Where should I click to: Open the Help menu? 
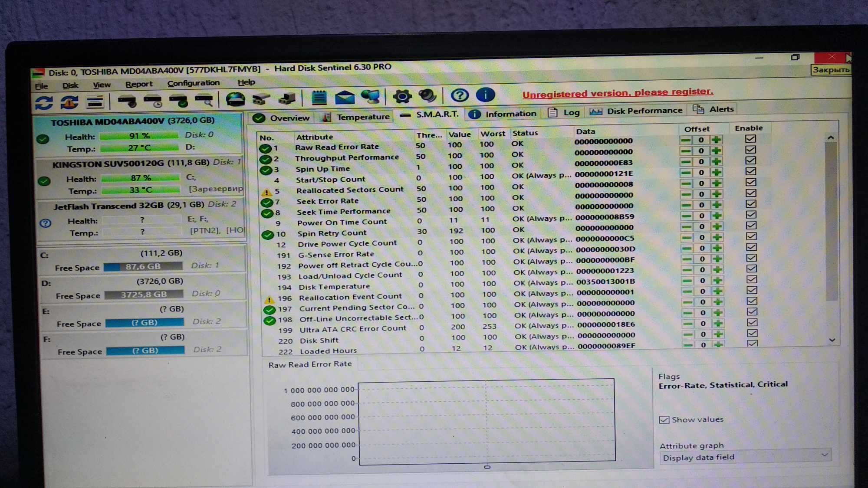tap(246, 82)
